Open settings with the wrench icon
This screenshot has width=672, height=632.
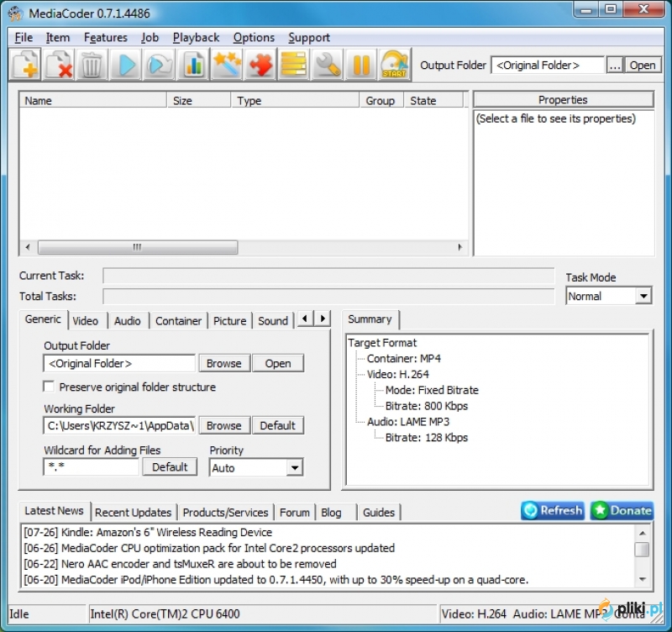pyautogui.click(x=328, y=65)
